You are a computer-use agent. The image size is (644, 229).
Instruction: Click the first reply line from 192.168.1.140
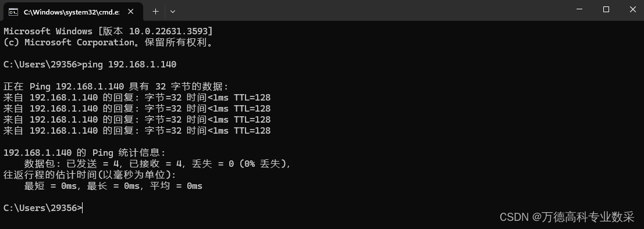tap(137, 98)
